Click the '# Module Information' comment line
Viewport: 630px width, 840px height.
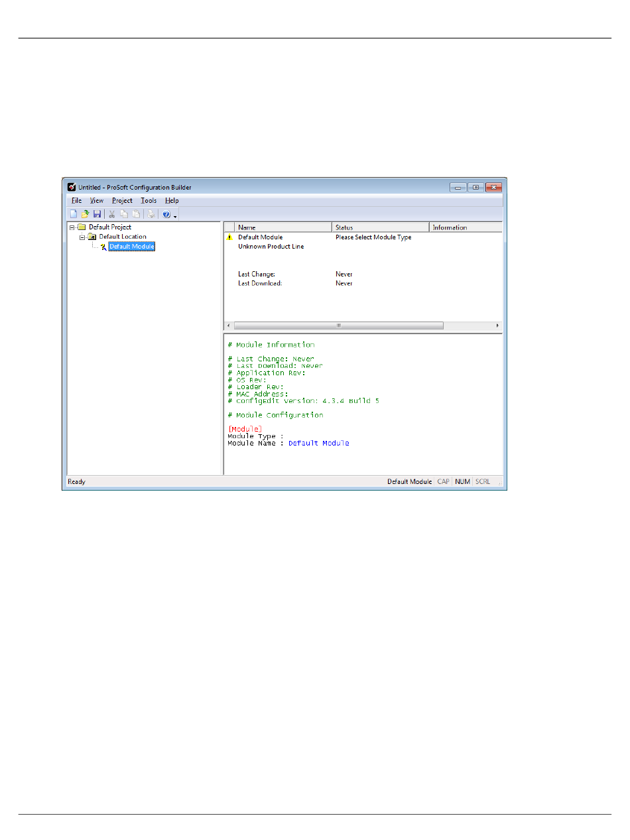coord(271,345)
